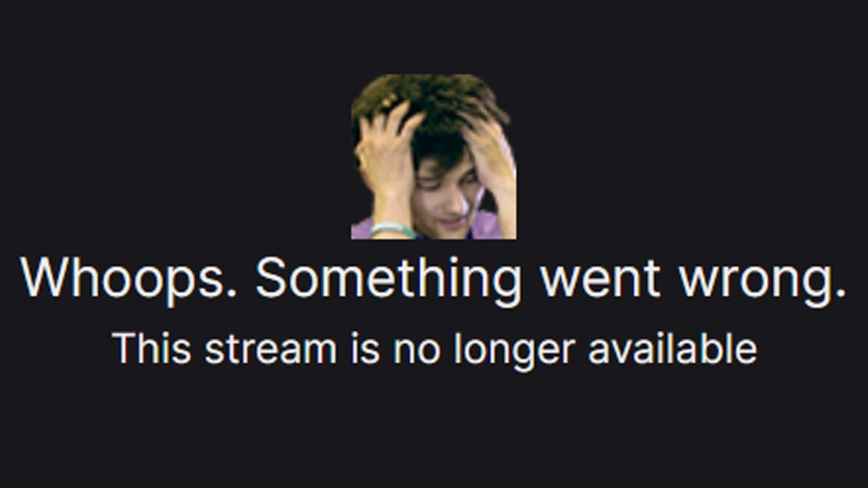Click the word "Something" in the heading
The height and width of the screenshot is (488, 868).
tap(389, 280)
